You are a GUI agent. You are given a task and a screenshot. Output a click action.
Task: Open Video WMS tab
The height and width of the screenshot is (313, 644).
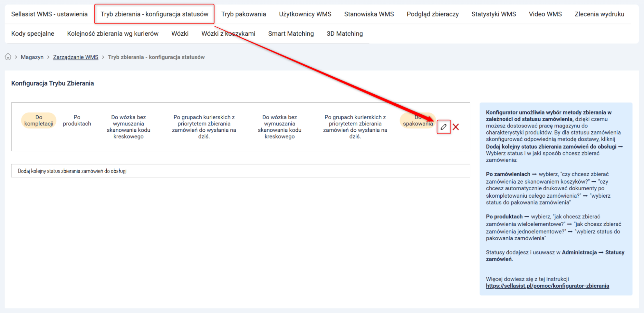(x=545, y=14)
